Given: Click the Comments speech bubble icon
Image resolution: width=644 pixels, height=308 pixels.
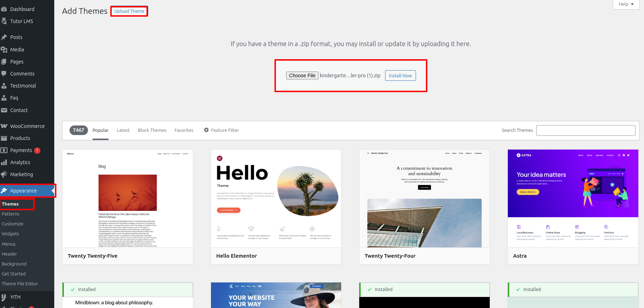Looking at the screenshot, I should (x=4, y=74).
